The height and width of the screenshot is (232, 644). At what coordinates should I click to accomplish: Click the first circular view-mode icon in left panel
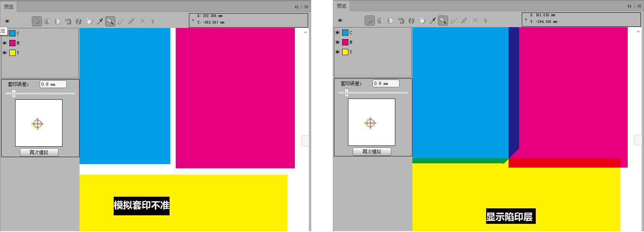37,21
